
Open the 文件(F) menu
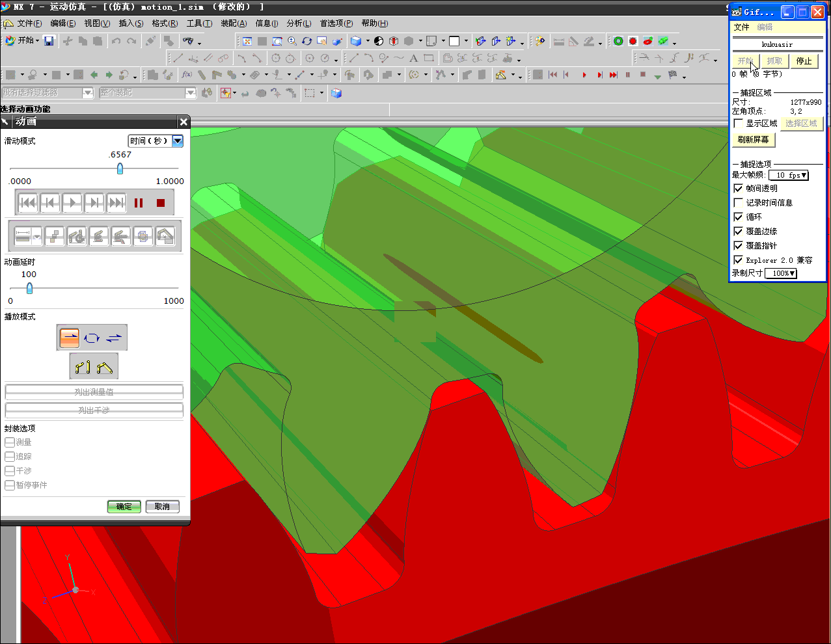pyautogui.click(x=29, y=23)
